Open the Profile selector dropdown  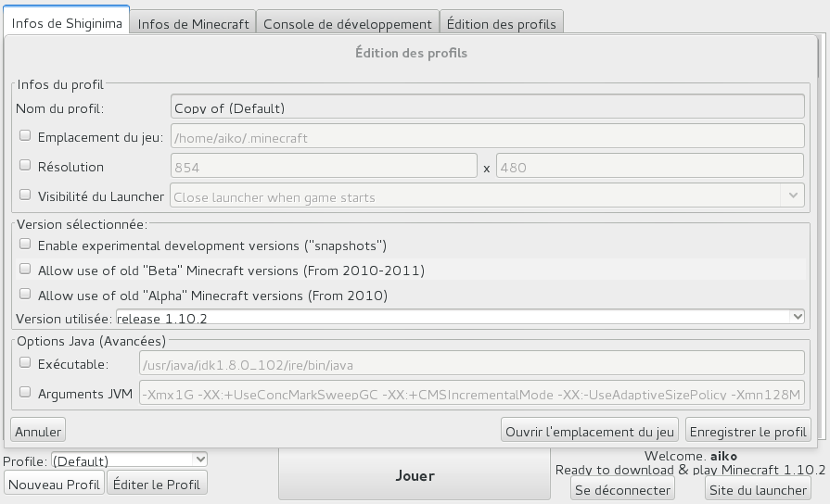click(129, 460)
